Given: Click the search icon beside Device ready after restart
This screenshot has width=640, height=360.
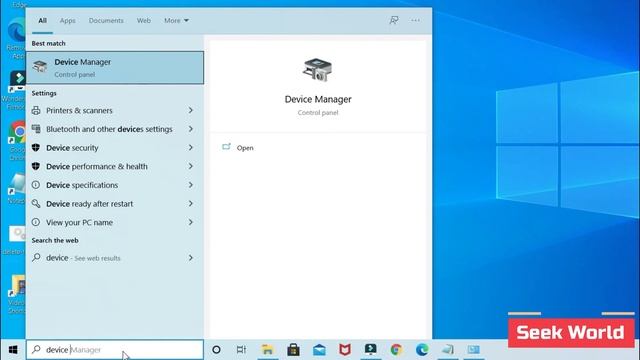Looking at the screenshot, I should [36, 203].
